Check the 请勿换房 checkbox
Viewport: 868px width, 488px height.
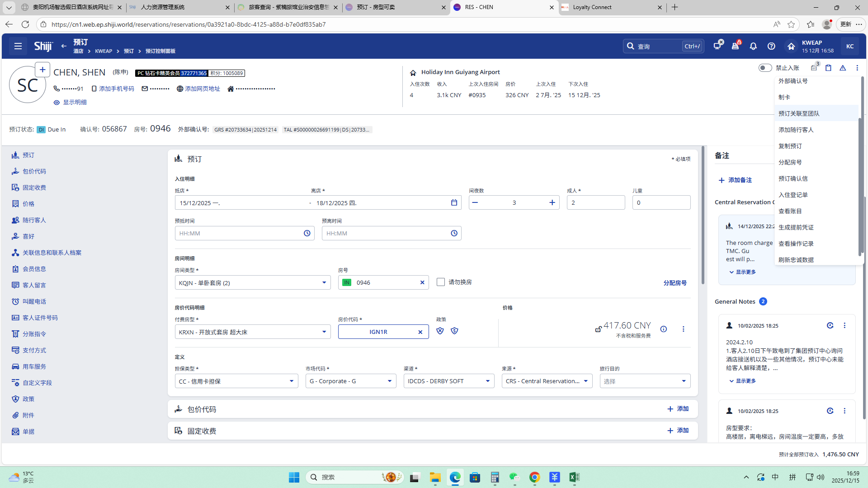point(441,282)
